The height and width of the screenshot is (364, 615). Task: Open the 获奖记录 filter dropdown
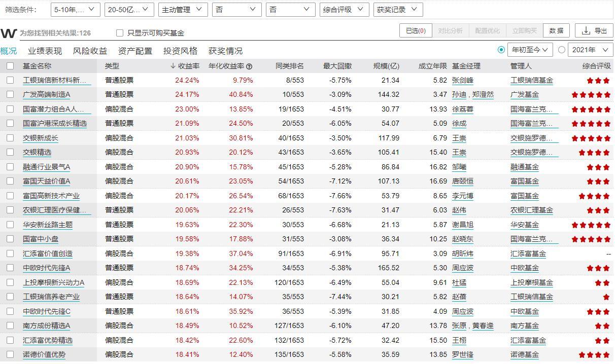tap(398, 9)
